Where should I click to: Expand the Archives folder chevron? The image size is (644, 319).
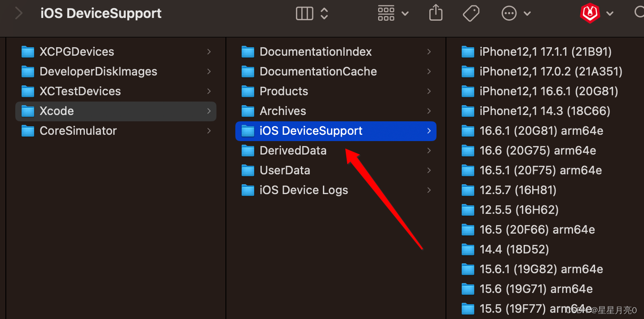click(428, 111)
